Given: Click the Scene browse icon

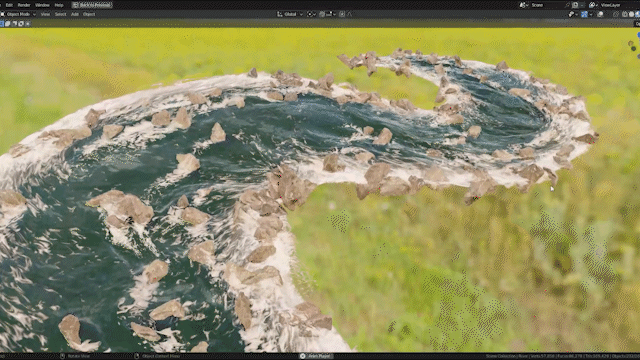Looking at the screenshot, I should pos(523,5).
